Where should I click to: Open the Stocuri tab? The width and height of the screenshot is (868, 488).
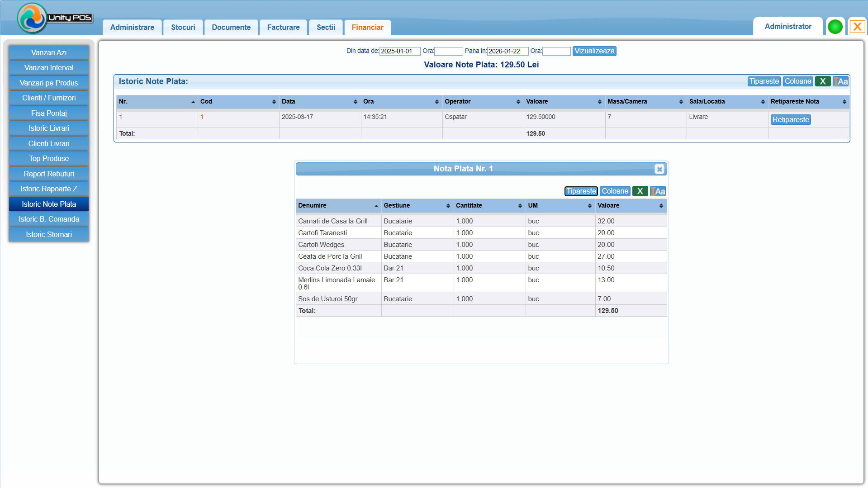pos(183,28)
